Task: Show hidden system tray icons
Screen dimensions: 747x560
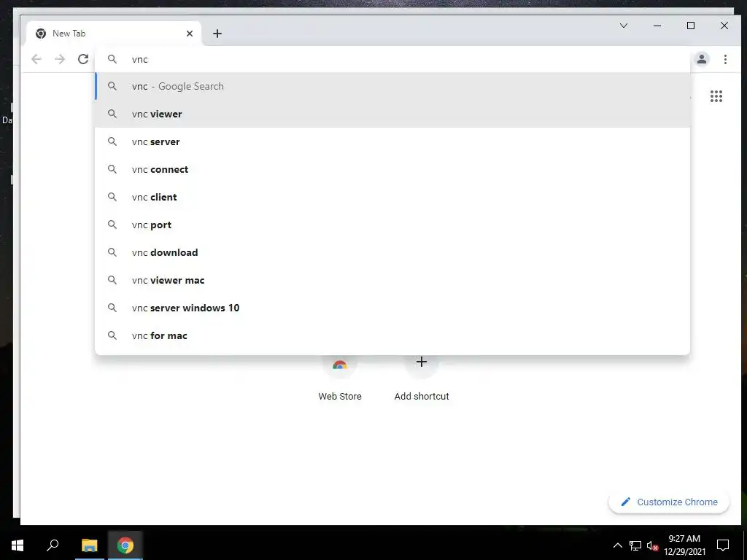Action: (617, 545)
